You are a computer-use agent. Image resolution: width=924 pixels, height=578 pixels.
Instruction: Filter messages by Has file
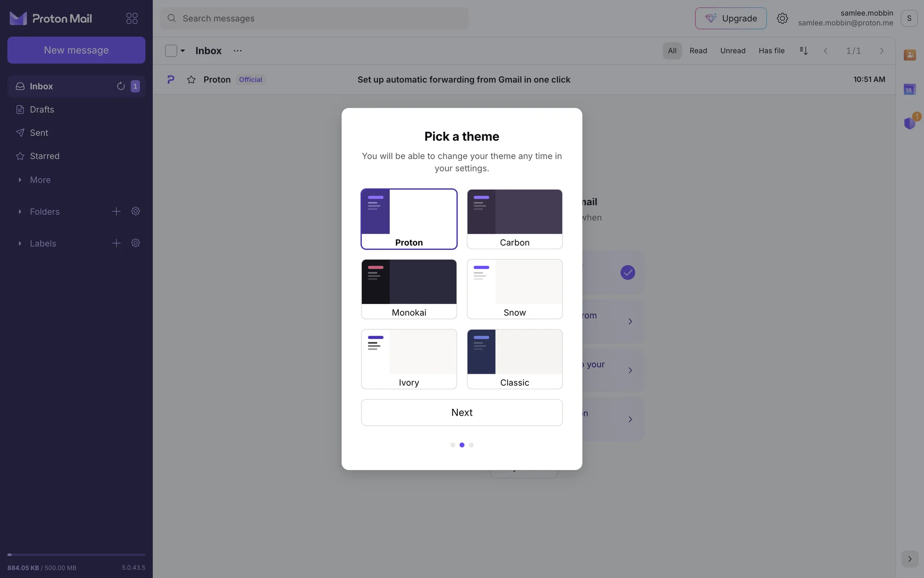[x=771, y=51]
